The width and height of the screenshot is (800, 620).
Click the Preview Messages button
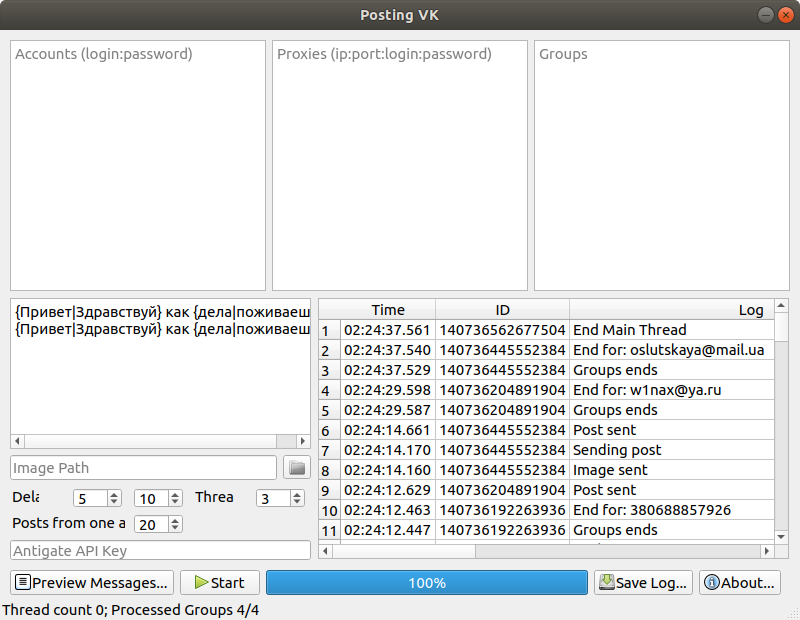pyautogui.click(x=92, y=583)
